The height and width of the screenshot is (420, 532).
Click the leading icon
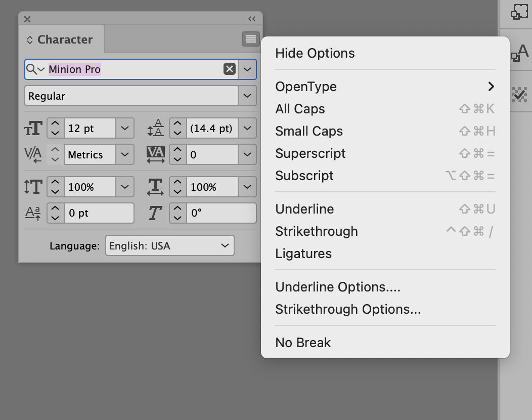tap(156, 128)
